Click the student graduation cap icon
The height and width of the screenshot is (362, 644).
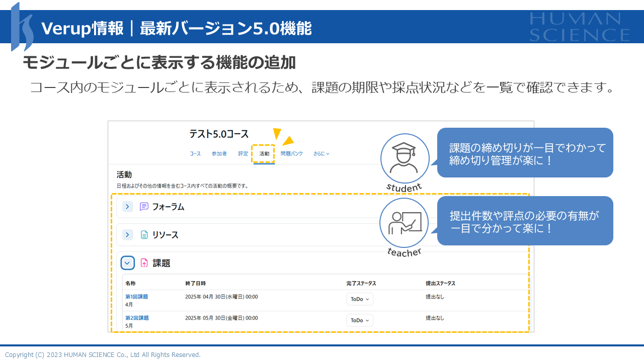(x=405, y=158)
